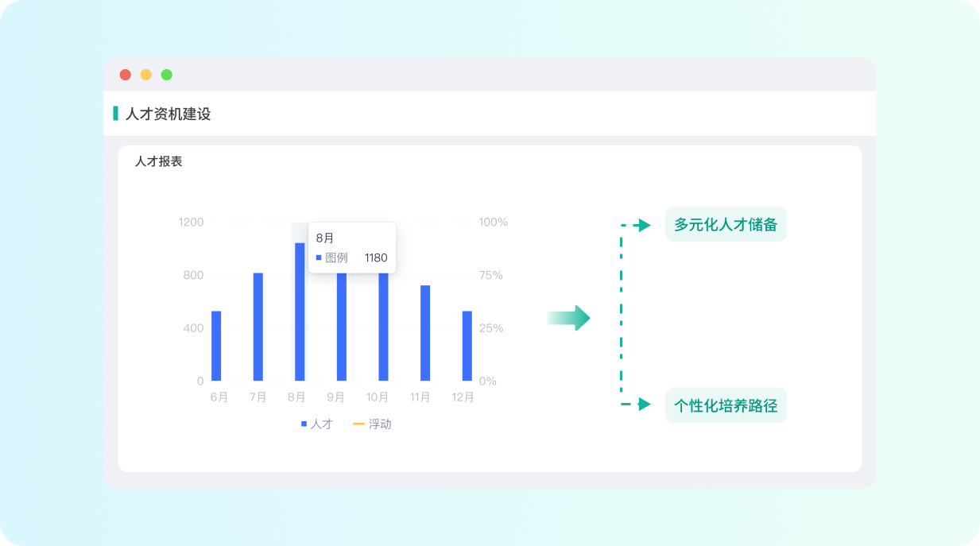Image resolution: width=980 pixels, height=546 pixels.
Task: Click the 12月 bar in the chart
Action: tap(467, 346)
